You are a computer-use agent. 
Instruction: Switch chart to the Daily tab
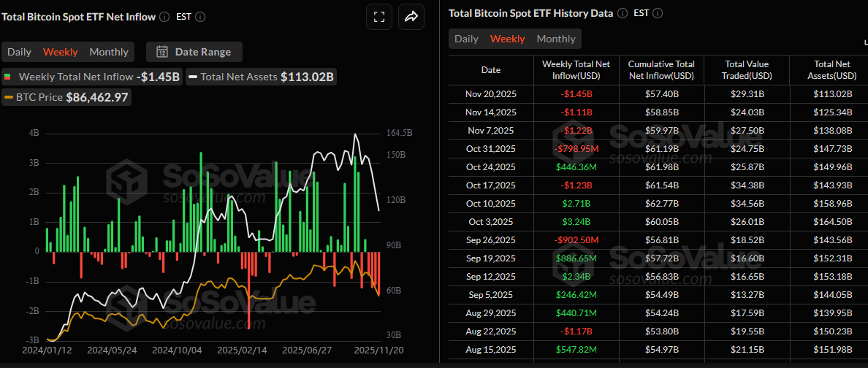pyautogui.click(x=20, y=52)
